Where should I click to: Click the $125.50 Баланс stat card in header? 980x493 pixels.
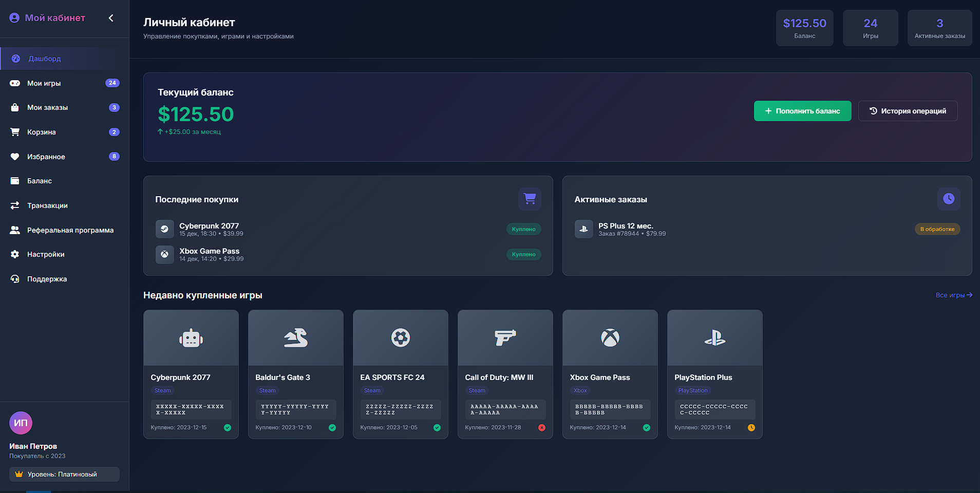(x=804, y=28)
